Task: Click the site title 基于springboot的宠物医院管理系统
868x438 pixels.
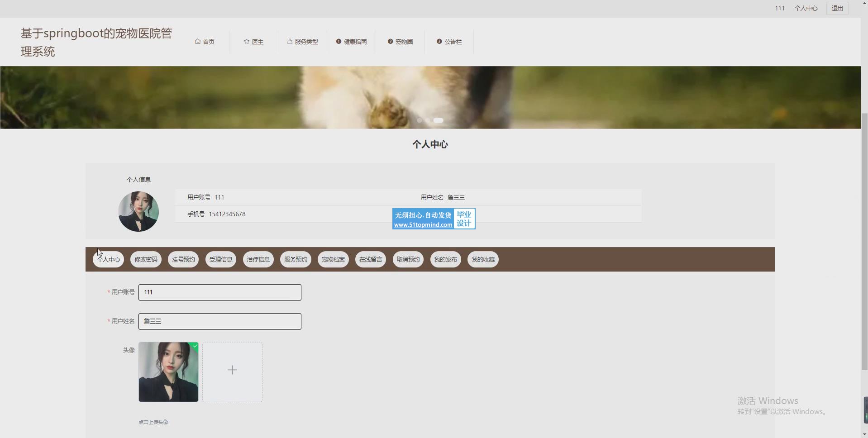Action: [96, 42]
